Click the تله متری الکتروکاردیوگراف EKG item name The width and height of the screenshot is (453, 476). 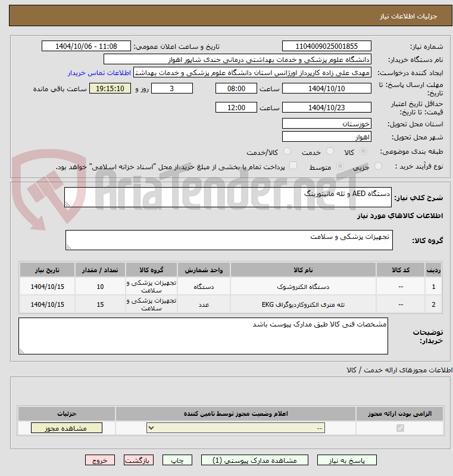(x=303, y=304)
